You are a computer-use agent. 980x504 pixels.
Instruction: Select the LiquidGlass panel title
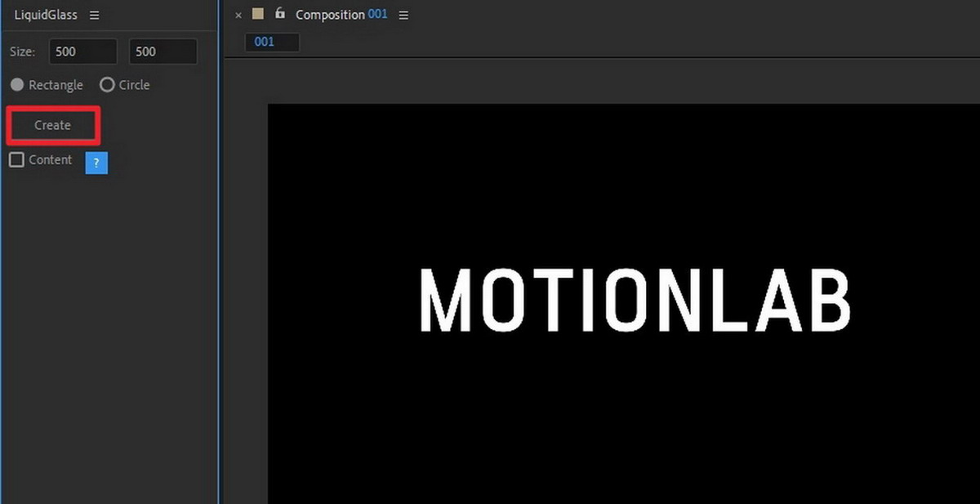[x=46, y=16]
